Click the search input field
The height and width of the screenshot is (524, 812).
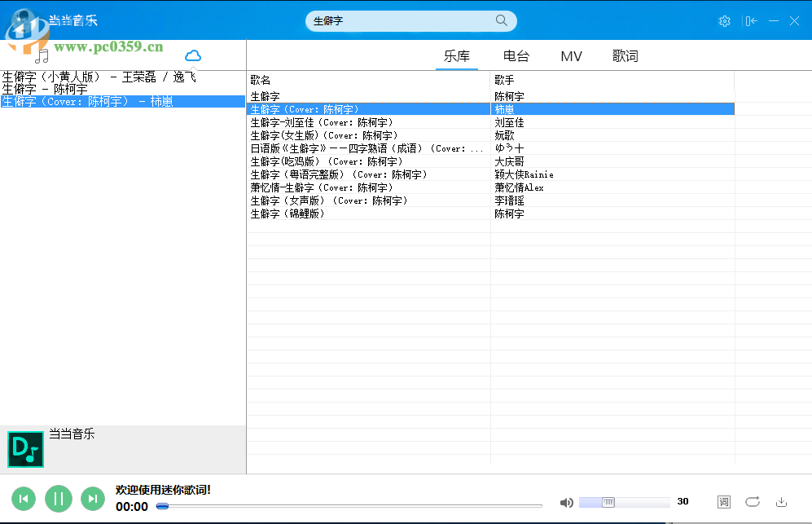click(407, 20)
